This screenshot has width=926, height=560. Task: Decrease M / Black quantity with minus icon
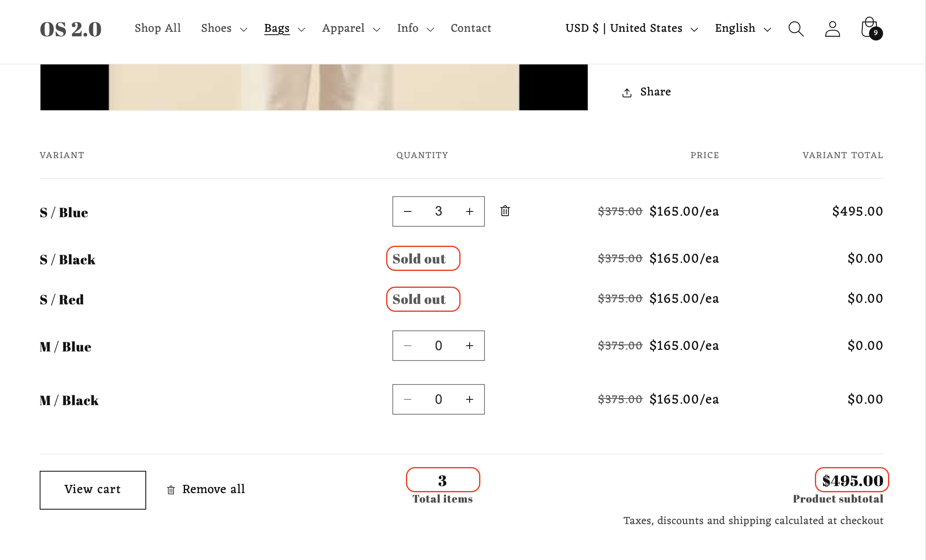pyautogui.click(x=408, y=399)
